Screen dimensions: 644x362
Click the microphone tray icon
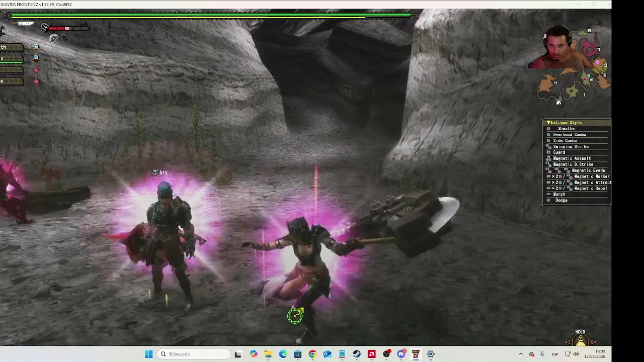coord(542,354)
